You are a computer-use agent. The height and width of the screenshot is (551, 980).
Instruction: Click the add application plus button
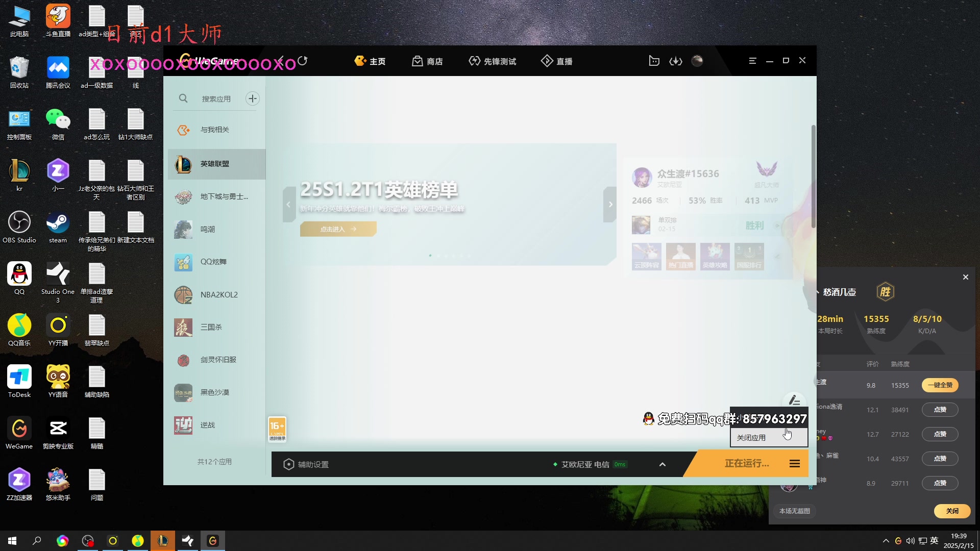point(253,98)
